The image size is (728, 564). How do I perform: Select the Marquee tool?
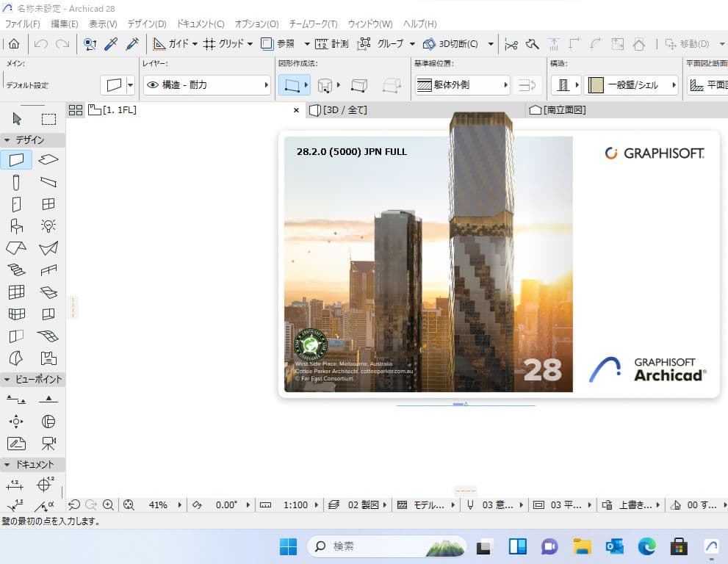(x=48, y=119)
